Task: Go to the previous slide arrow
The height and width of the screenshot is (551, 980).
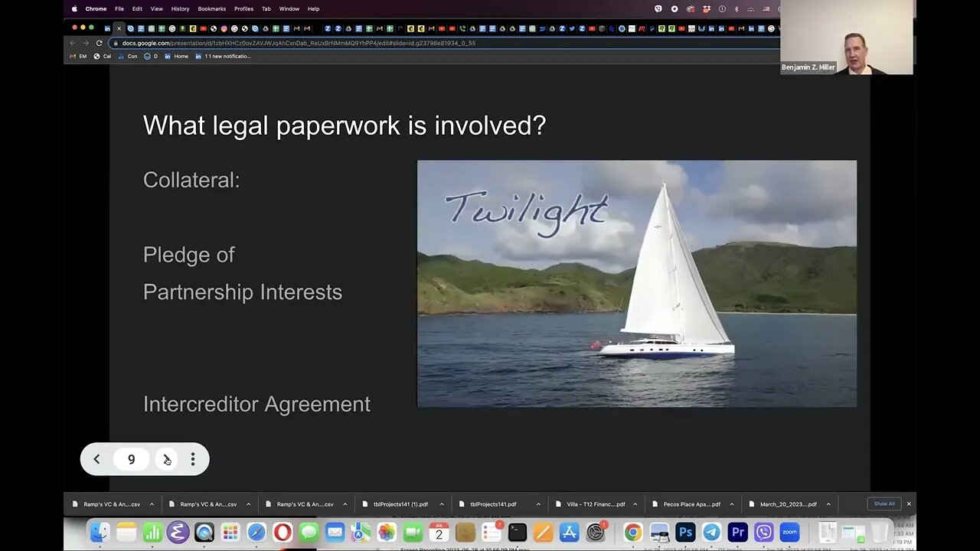Action: (x=96, y=459)
